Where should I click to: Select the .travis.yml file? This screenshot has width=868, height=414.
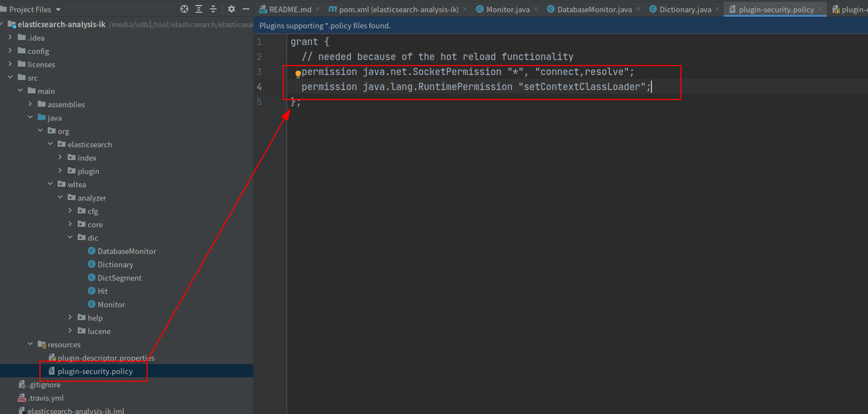[x=46, y=398]
